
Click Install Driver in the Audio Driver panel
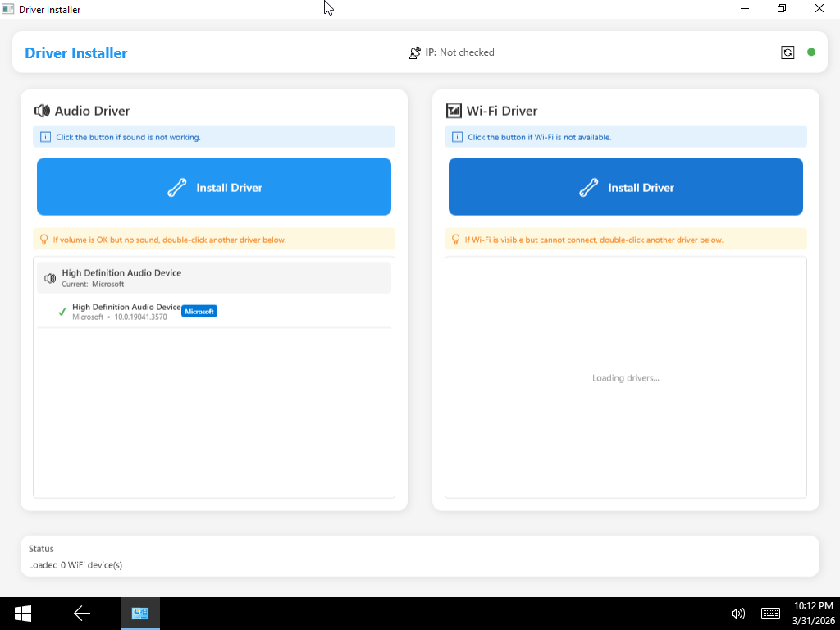point(214,187)
